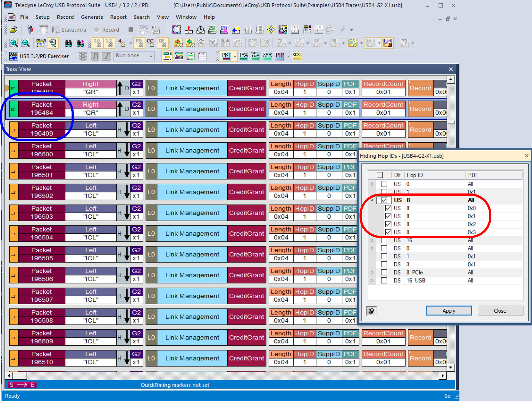532x401 pixels.
Task: Click the Zoom Out magnifier icon
Action: point(25,43)
